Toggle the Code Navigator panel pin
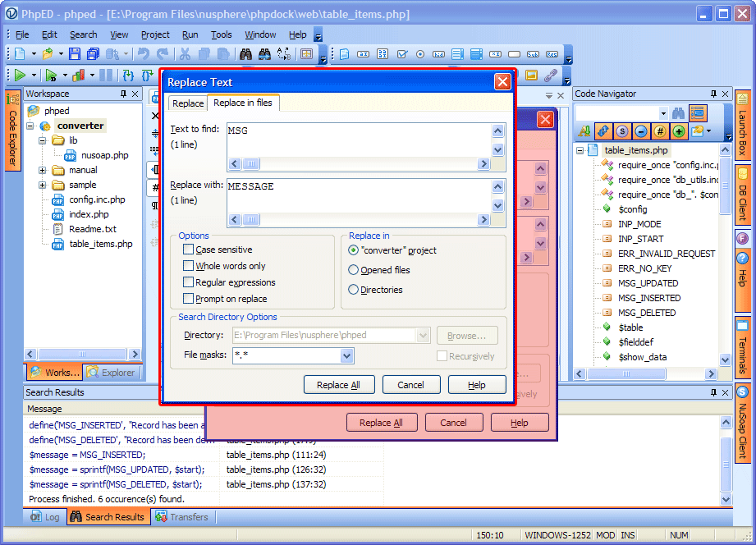756x545 pixels. [x=713, y=94]
